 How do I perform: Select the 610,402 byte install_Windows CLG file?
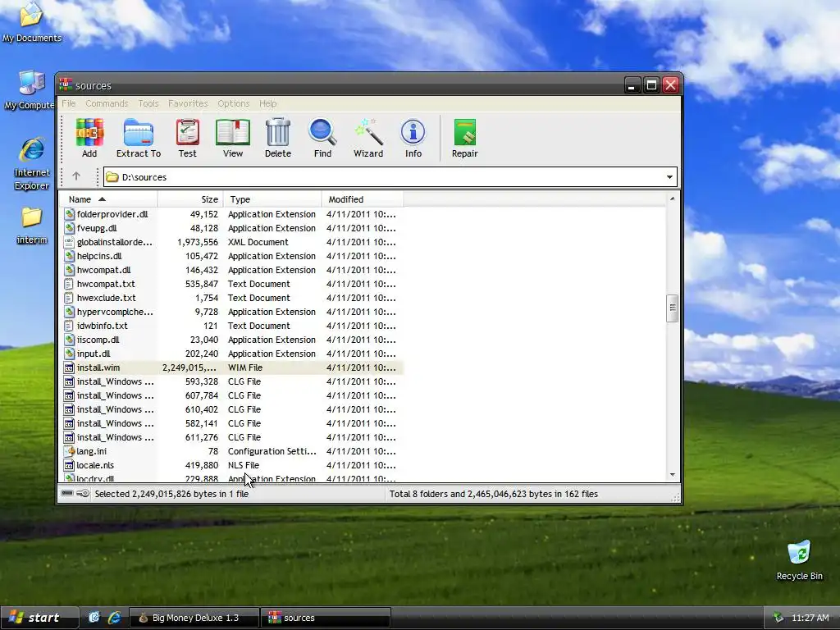point(231,409)
